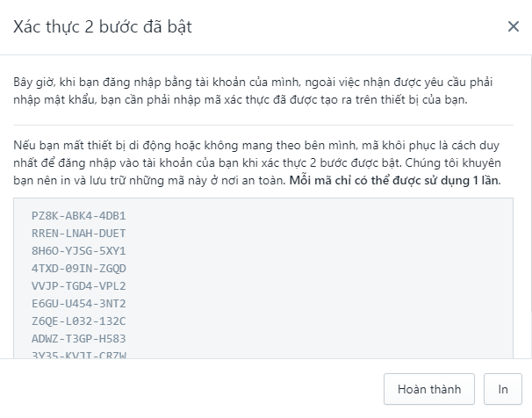Click the partially visible last recovery code

(79, 355)
